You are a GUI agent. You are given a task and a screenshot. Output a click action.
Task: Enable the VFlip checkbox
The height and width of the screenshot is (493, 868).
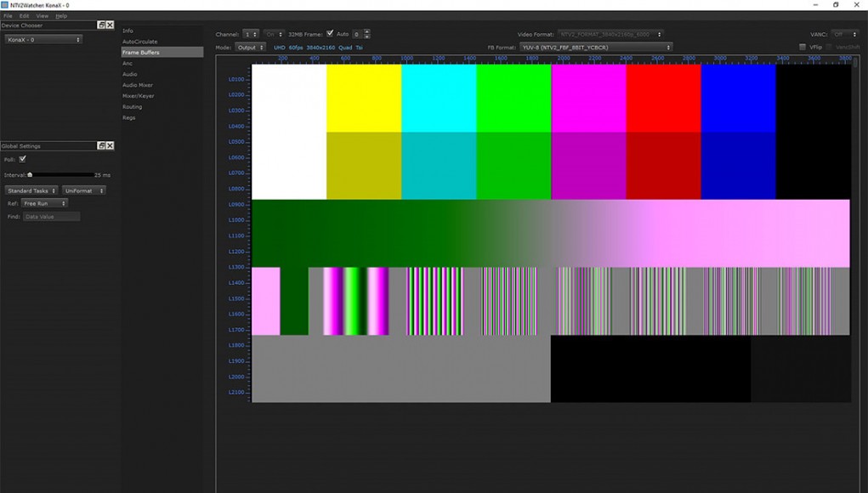click(x=803, y=47)
